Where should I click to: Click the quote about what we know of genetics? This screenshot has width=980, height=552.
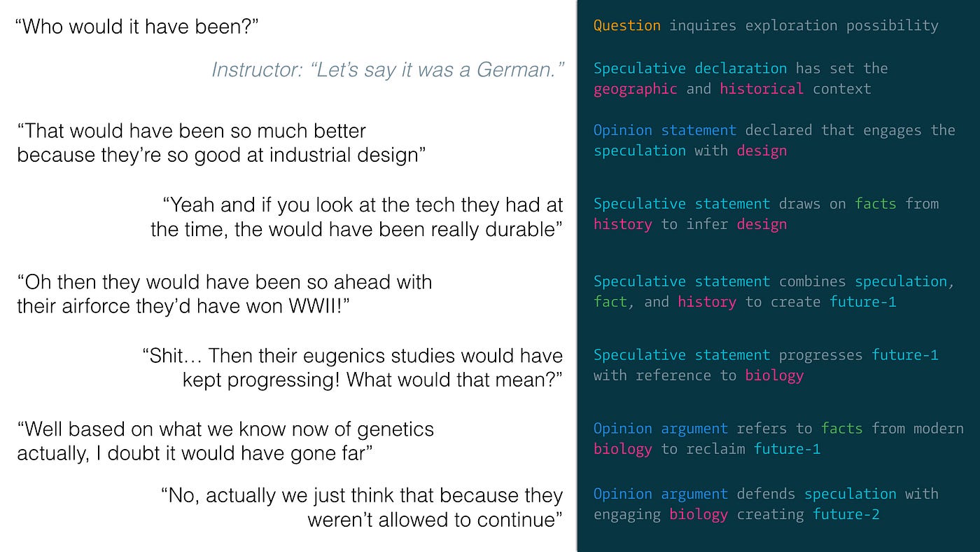coord(225,441)
